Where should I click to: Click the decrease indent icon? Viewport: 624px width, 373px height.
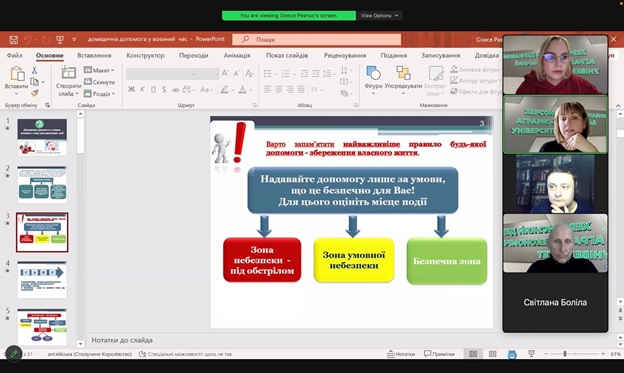point(304,74)
